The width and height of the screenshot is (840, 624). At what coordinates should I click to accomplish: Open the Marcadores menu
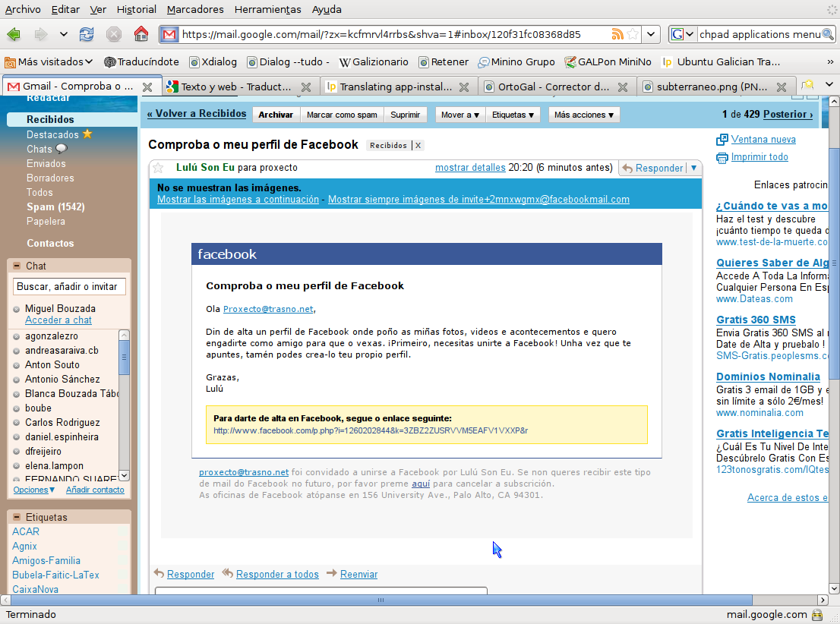(x=195, y=10)
